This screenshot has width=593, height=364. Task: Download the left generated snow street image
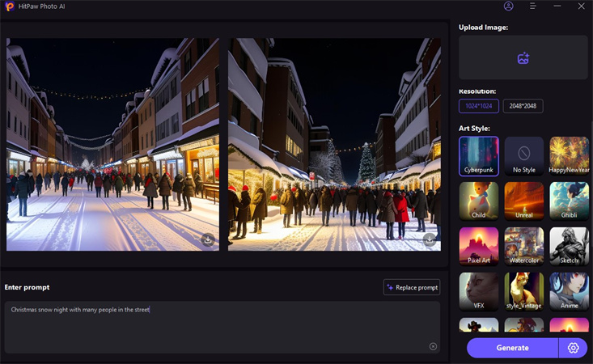coord(208,239)
